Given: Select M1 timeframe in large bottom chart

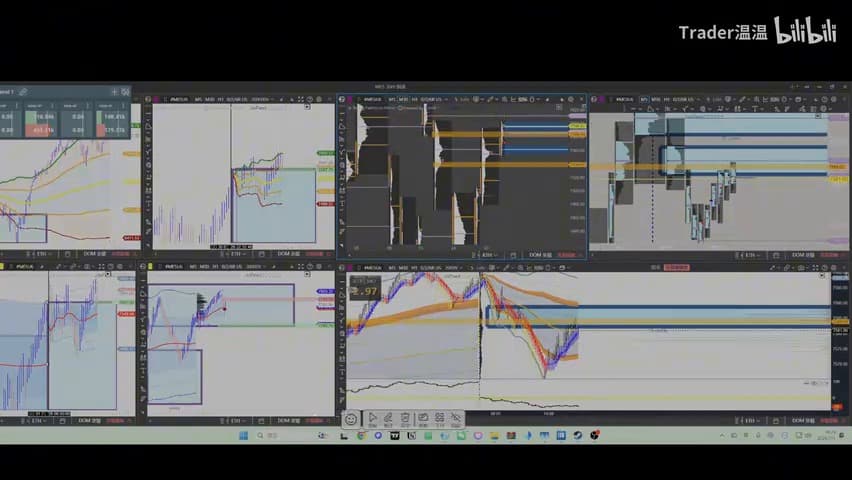Looking at the screenshot, I should pos(392,267).
